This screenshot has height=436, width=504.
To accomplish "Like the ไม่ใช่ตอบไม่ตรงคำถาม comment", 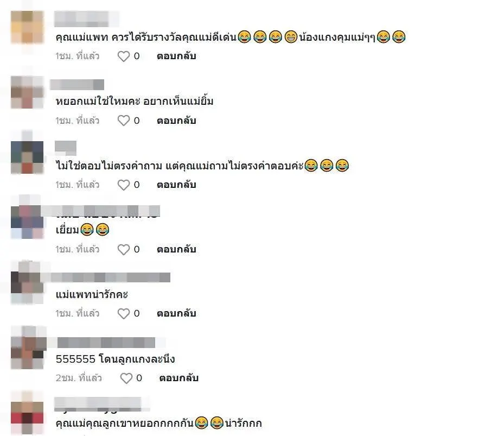I will (124, 185).
